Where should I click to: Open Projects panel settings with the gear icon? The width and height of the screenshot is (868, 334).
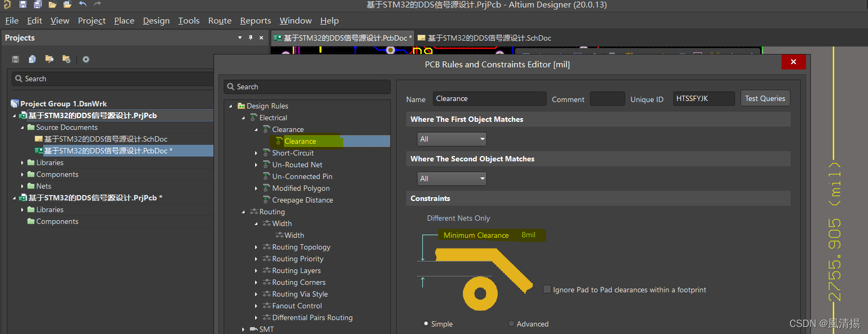86,59
